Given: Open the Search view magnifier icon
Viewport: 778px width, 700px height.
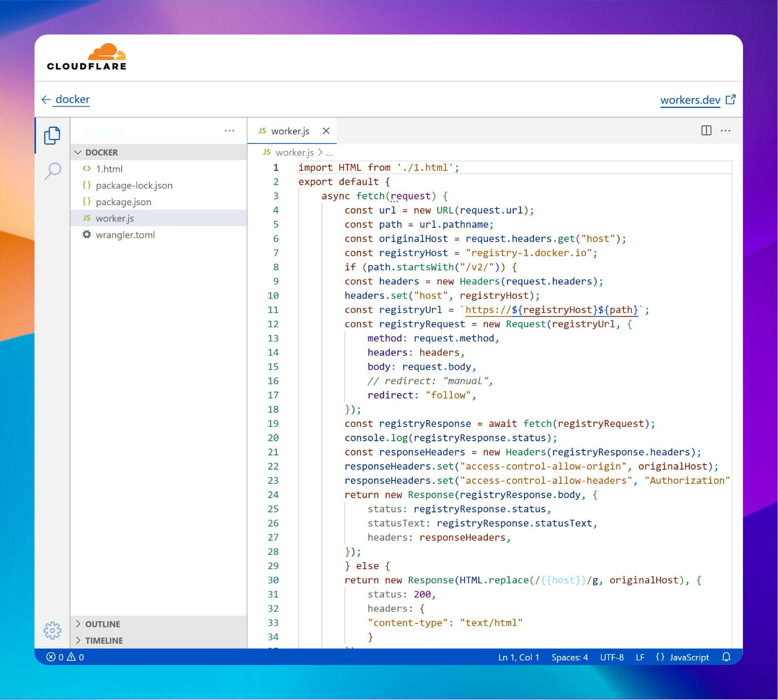Looking at the screenshot, I should pos(52,171).
